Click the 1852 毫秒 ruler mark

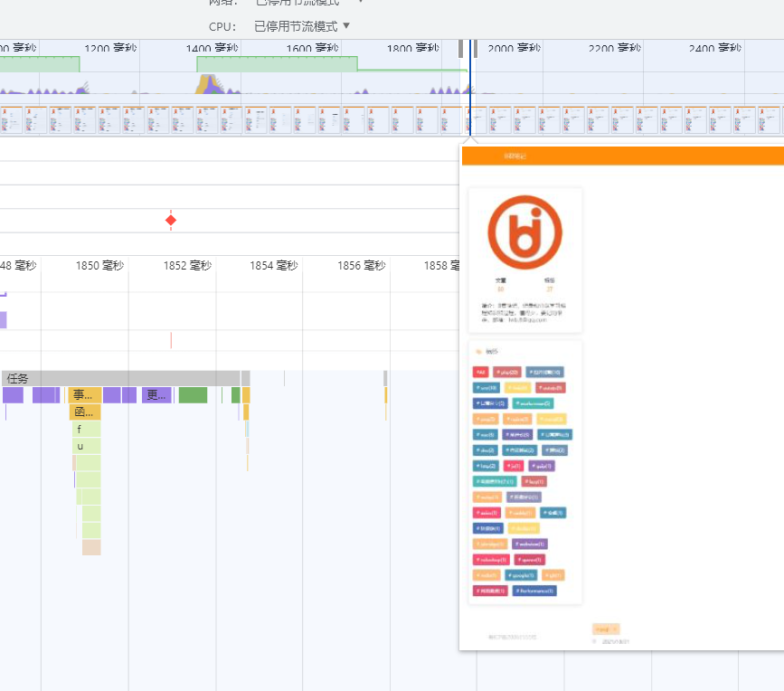point(187,266)
